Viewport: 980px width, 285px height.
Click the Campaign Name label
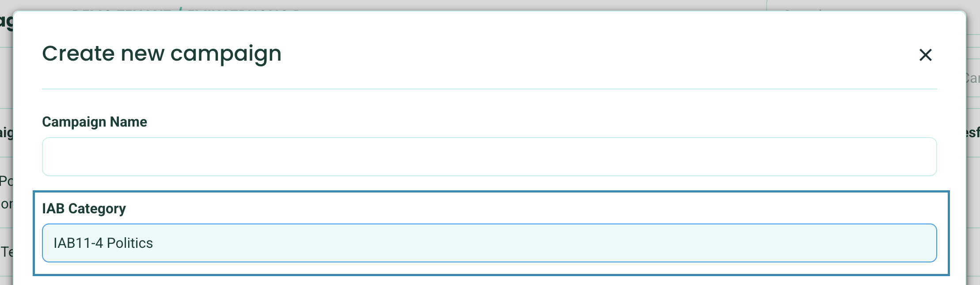point(95,122)
